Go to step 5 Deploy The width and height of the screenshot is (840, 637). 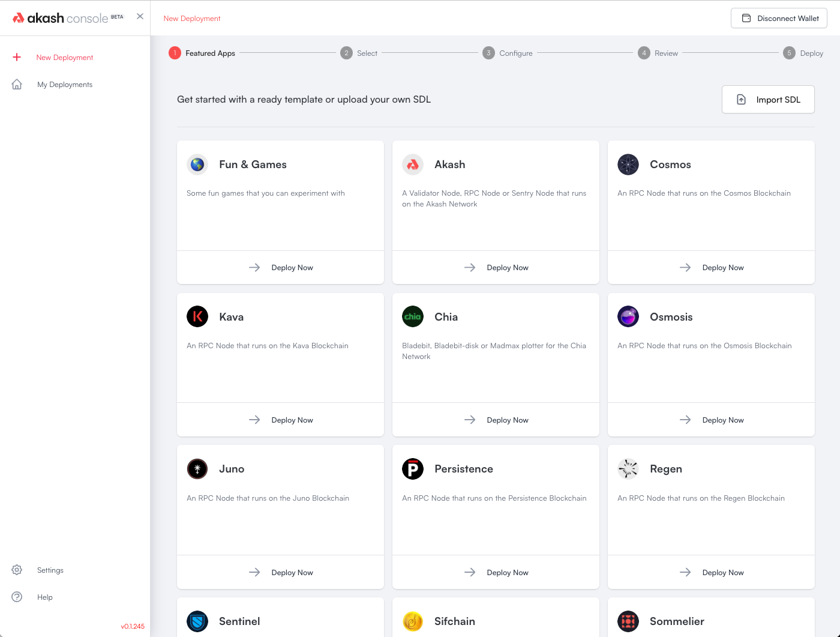[803, 53]
